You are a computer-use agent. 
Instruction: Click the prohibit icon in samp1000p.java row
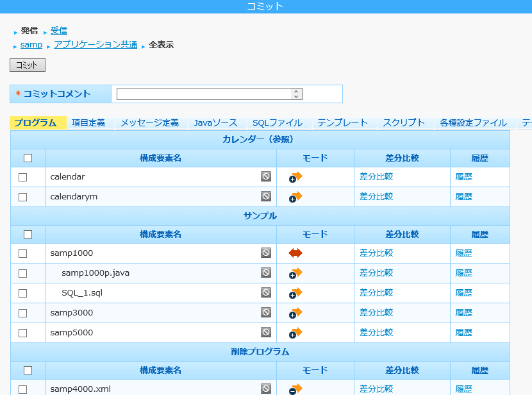point(265,273)
